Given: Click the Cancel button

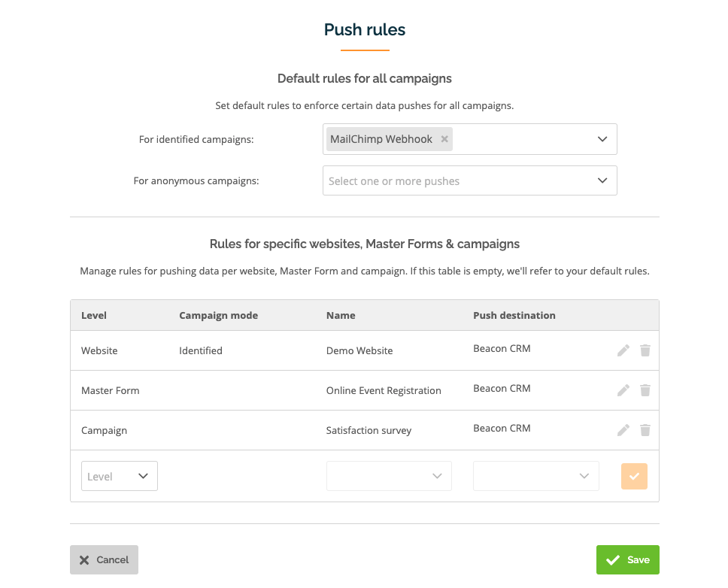Looking at the screenshot, I should coord(104,559).
